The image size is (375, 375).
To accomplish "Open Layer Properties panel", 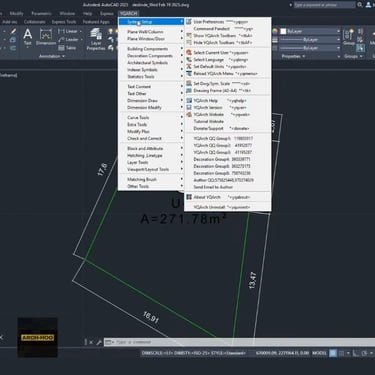I will click(x=96, y=39).
